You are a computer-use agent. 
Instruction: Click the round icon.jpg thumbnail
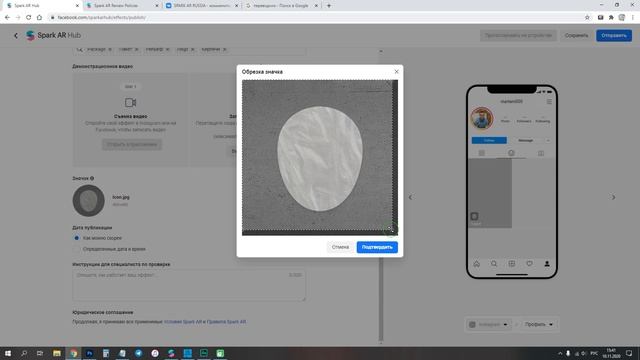tap(89, 200)
